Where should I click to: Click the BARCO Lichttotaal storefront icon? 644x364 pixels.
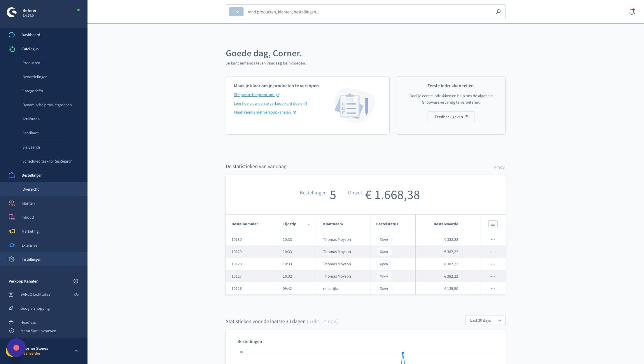pos(11,294)
